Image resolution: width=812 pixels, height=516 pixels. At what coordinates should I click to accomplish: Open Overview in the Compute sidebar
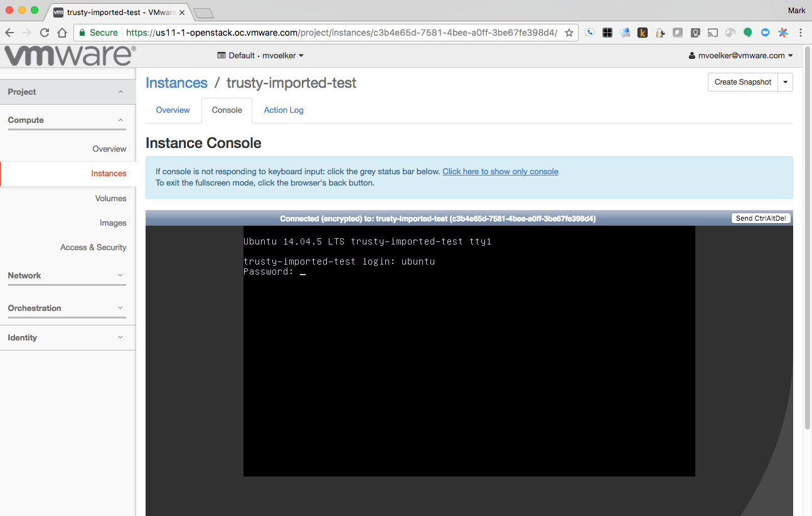click(109, 149)
